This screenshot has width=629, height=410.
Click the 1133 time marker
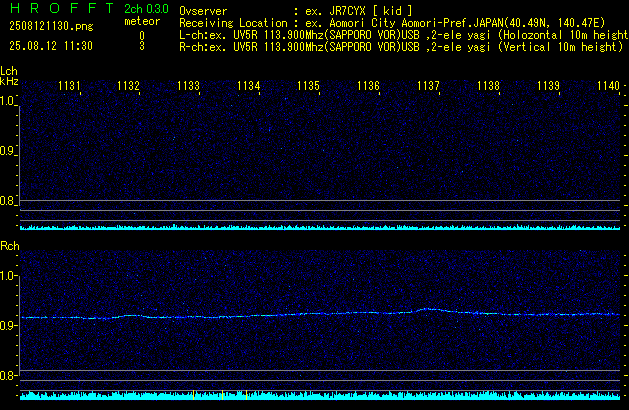coord(188,86)
